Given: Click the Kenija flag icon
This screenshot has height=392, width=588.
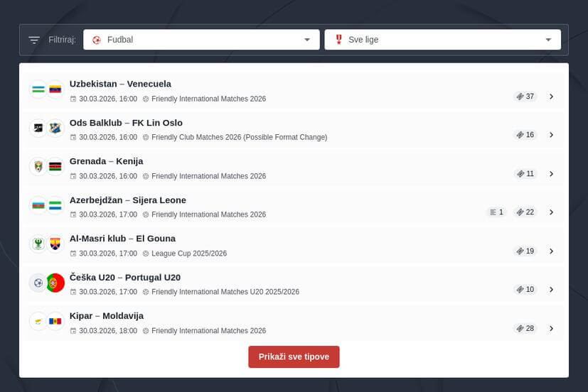Looking at the screenshot, I should pyautogui.click(x=55, y=167).
